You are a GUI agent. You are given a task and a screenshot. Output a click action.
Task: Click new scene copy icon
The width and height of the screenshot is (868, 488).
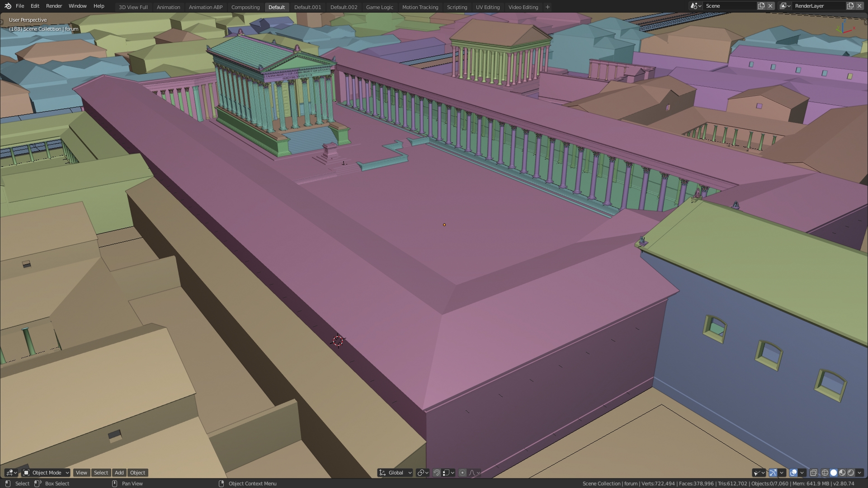tap(761, 6)
